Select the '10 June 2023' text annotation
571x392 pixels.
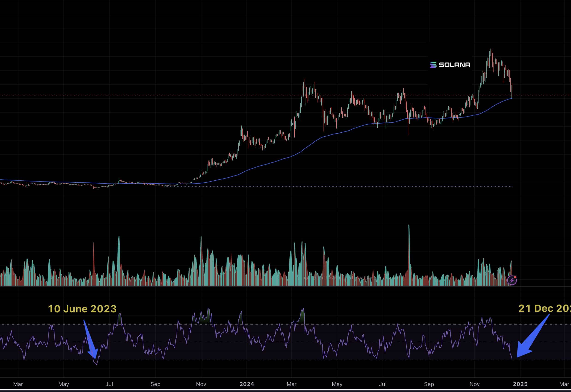[x=82, y=309]
